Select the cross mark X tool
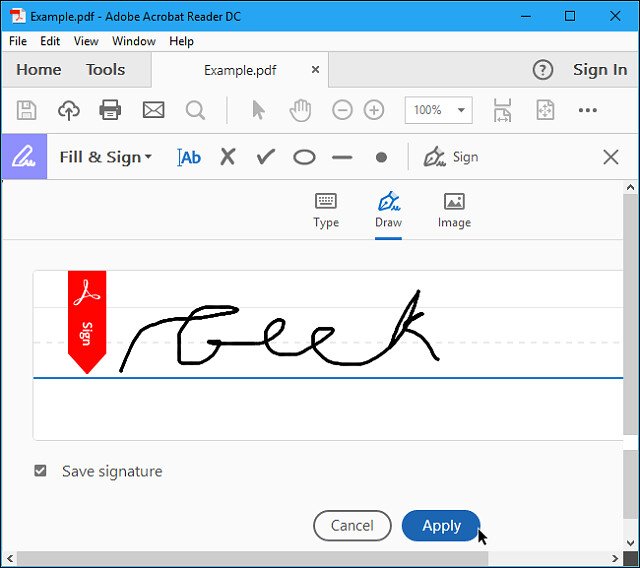The width and height of the screenshot is (640, 568). point(228,157)
